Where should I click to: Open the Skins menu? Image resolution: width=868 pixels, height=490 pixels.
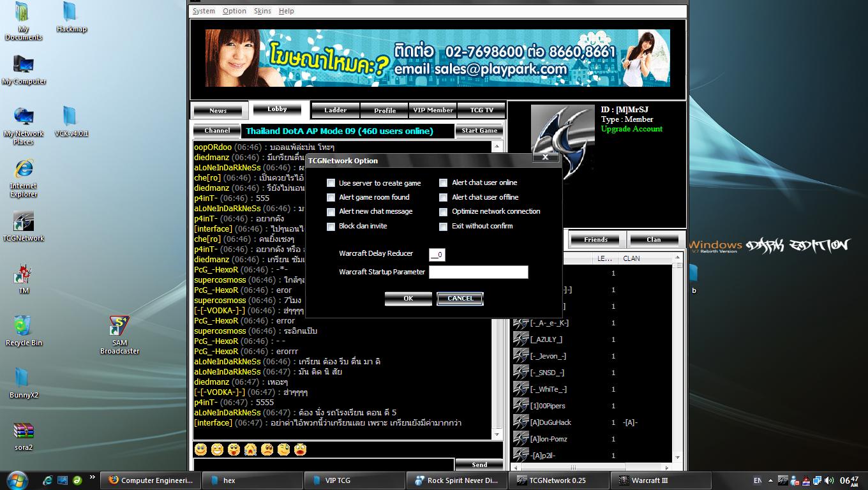[262, 11]
